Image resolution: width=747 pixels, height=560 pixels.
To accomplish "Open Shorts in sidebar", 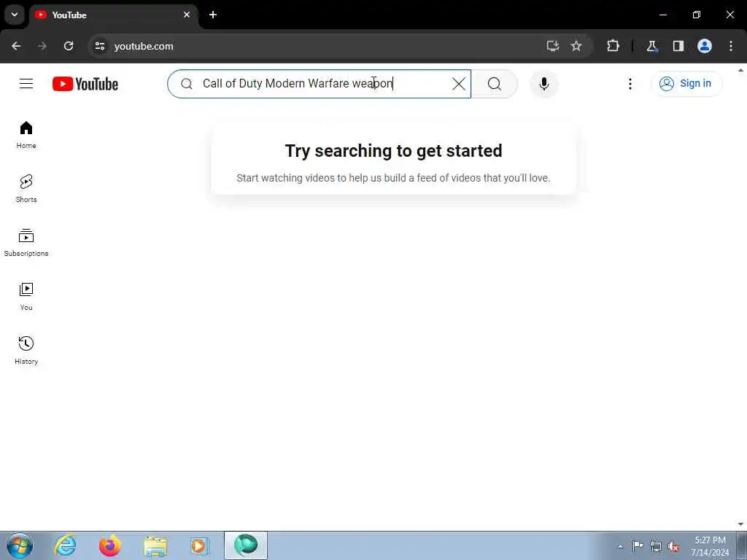I will point(26,189).
